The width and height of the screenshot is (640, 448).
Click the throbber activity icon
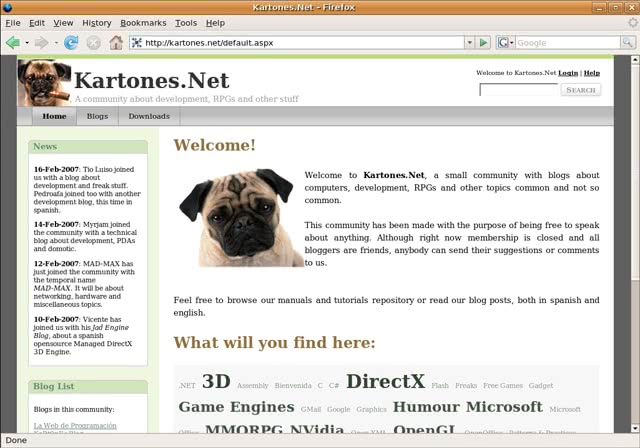tap(633, 23)
